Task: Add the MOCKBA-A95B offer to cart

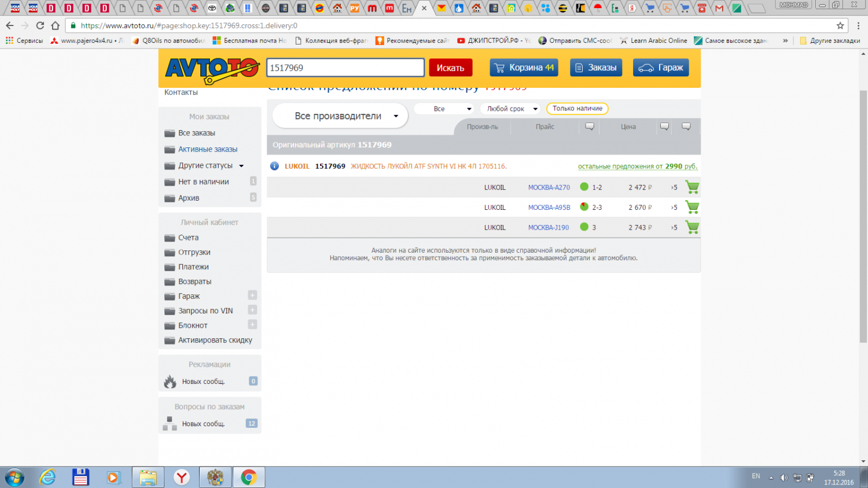Action: pyautogui.click(x=692, y=207)
